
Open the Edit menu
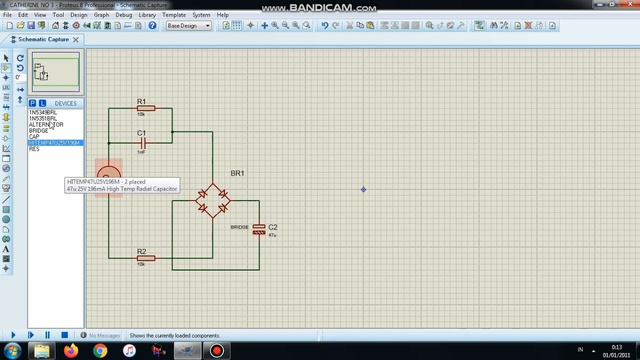click(23, 15)
